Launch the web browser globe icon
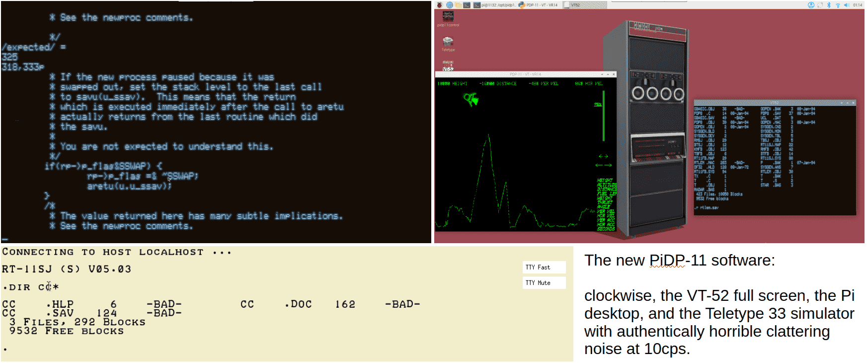Screen dimensions: 868x363 pyautogui.click(x=450, y=5)
